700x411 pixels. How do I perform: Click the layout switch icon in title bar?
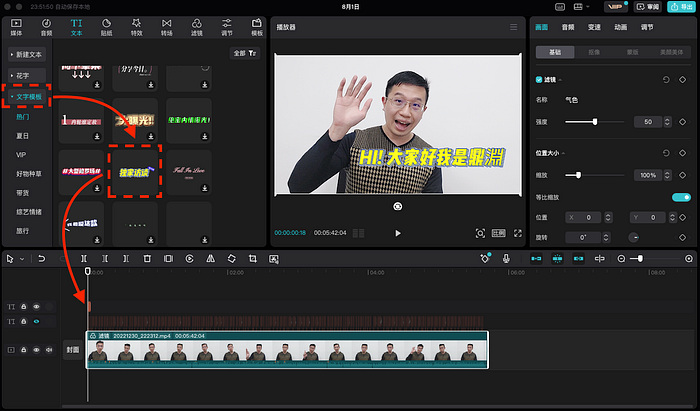pyautogui.click(x=578, y=7)
